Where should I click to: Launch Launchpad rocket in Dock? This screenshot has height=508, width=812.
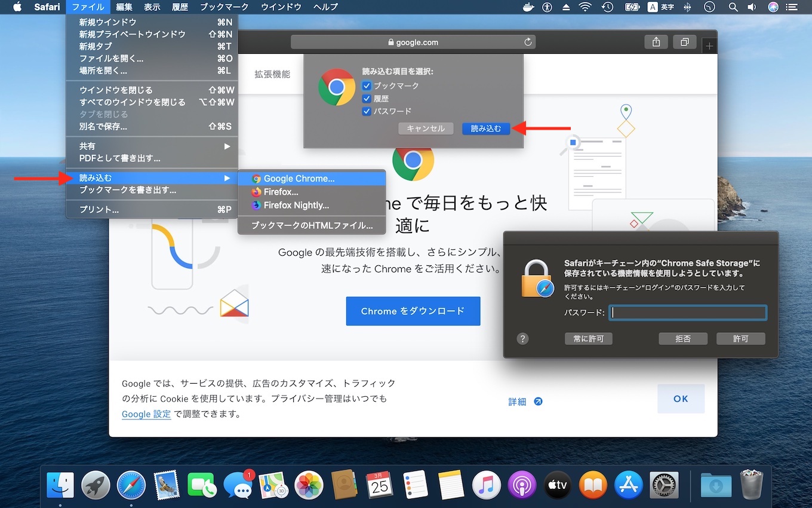(x=96, y=485)
